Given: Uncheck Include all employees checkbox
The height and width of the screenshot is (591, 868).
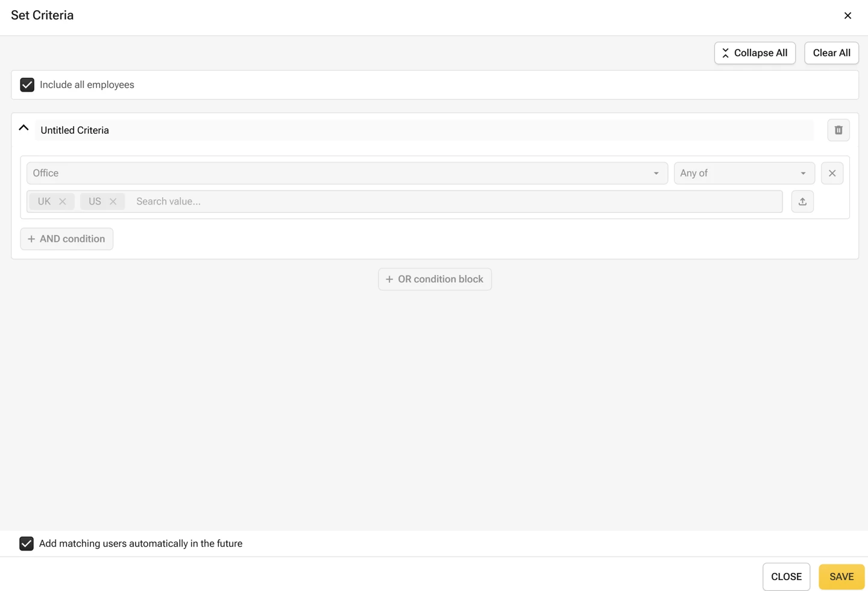Looking at the screenshot, I should 27,85.
